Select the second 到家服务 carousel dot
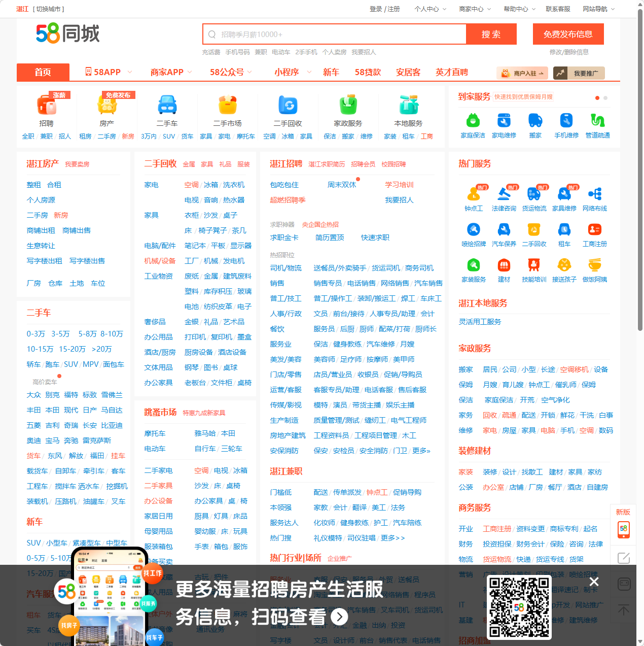644x646 pixels. coord(605,98)
